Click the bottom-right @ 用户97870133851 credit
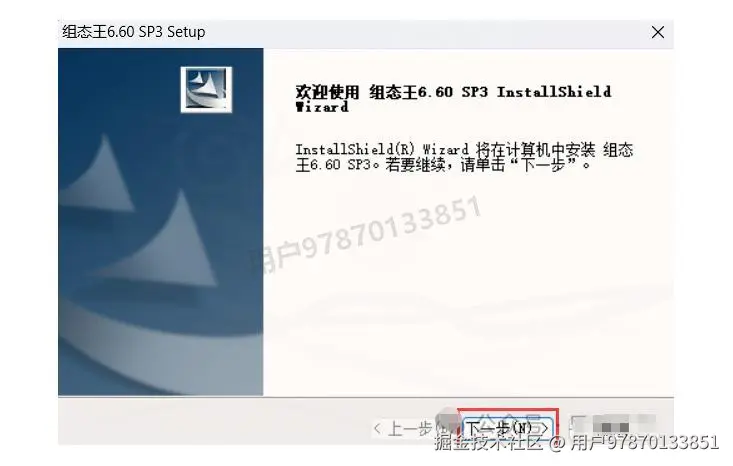Viewport: 733px width, 466px height. tap(633, 442)
